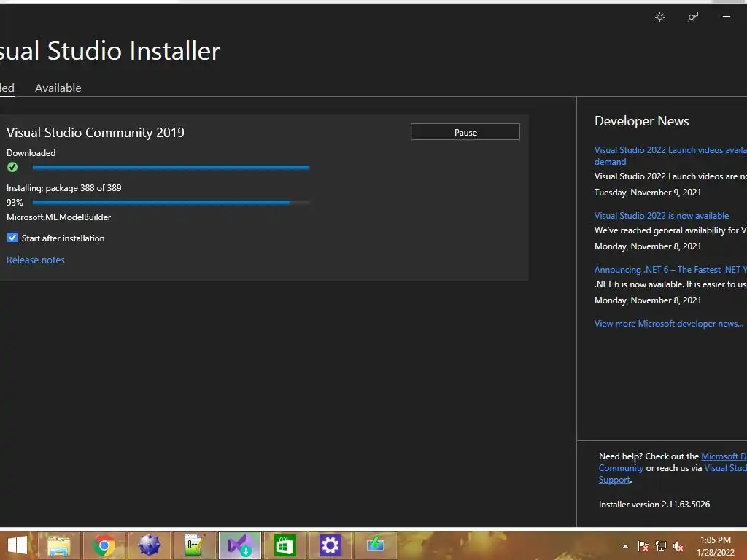The height and width of the screenshot is (560, 747).
Task: Open the blue spiky ball taskbar app
Action: click(149, 545)
